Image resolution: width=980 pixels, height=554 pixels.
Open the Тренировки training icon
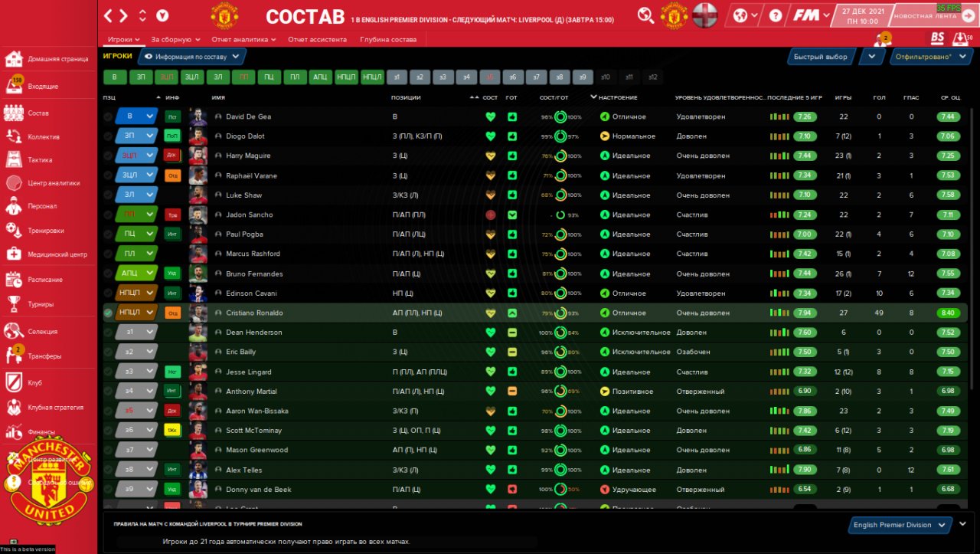click(x=14, y=230)
